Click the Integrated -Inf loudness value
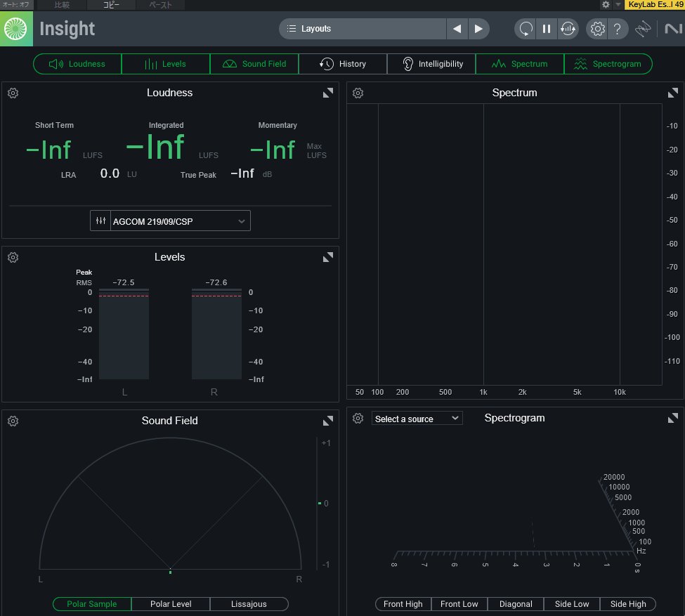This screenshot has width=685, height=616. pos(155,148)
